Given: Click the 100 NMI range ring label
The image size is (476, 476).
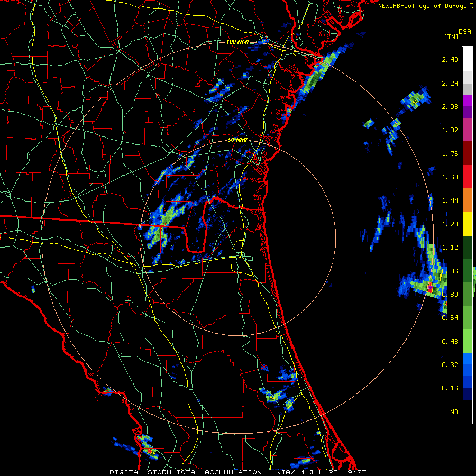Looking at the screenshot, I should point(237,42).
